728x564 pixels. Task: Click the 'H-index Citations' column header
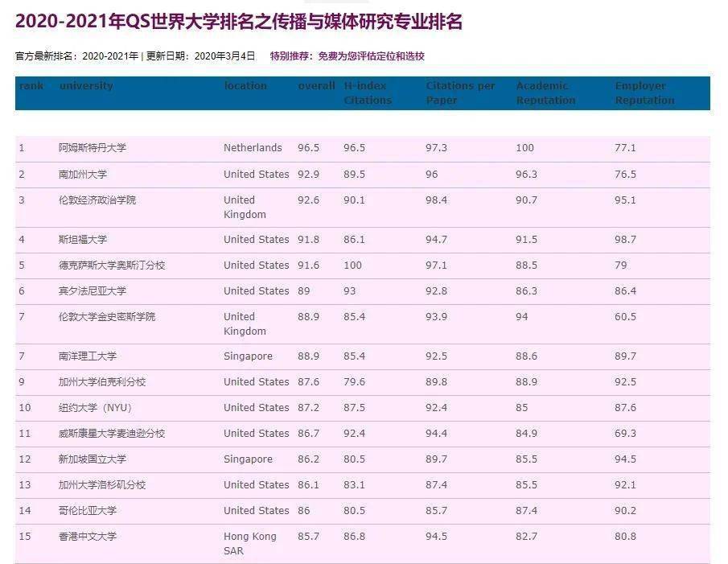(x=368, y=93)
